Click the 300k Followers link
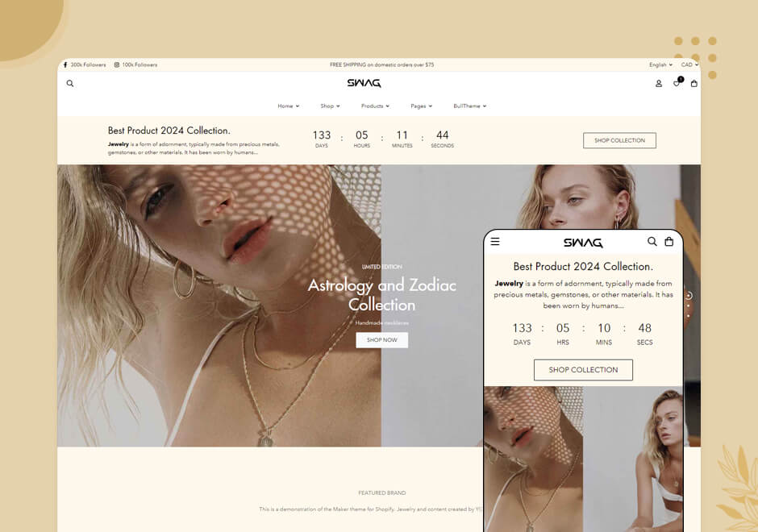Viewport: 758px width, 532px height. [88, 64]
